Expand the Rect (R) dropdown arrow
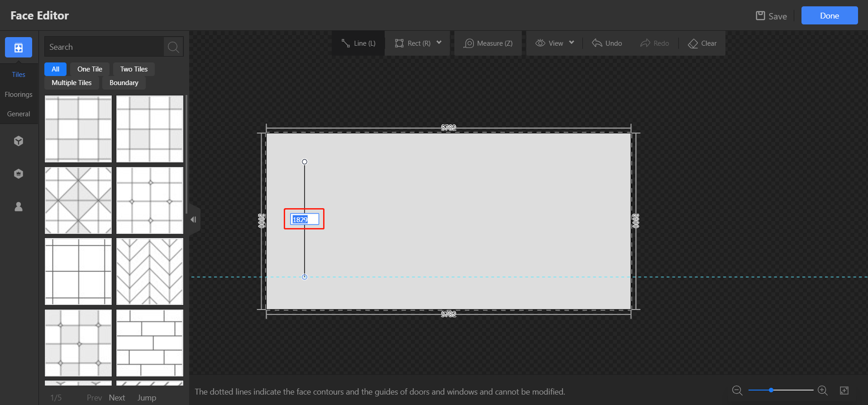Image resolution: width=868 pixels, height=405 pixels. point(439,43)
